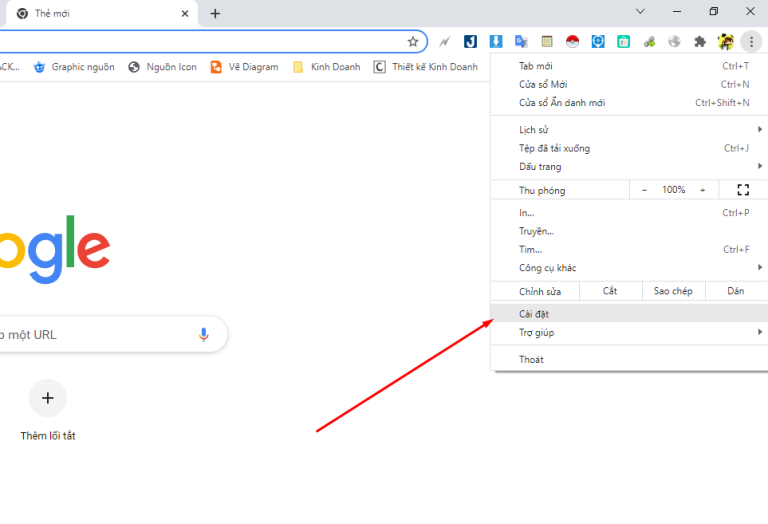Click the Google Translate extension icon
Image resolution: width=768 pixels, height=524 pixels.
point(521,42)
